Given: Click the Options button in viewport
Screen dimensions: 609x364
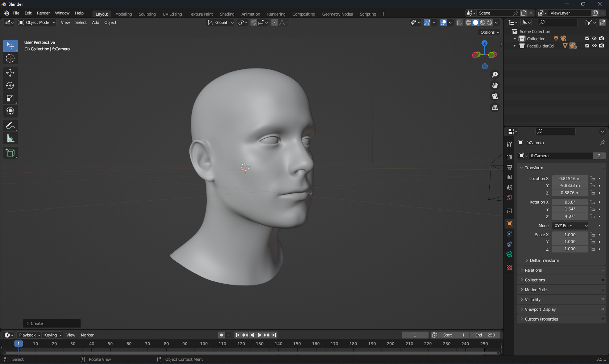Looking at the screenshot, I should (x=490, y=32).
